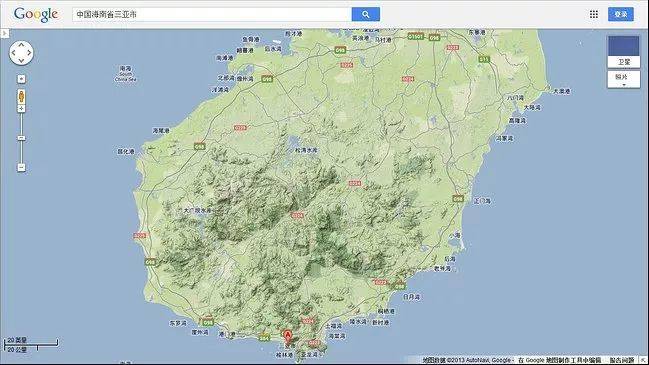Collapse the bottom-right corner arrow

tap(644, 360)
